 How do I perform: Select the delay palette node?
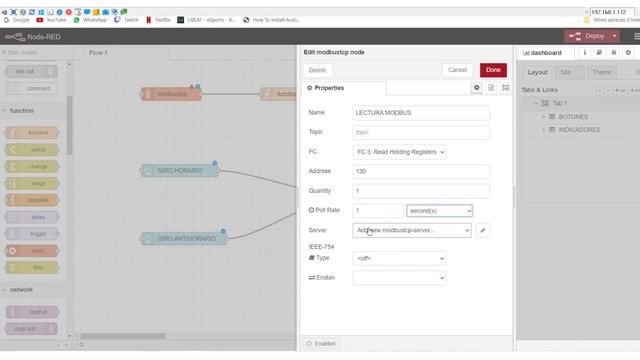point(32,217)
